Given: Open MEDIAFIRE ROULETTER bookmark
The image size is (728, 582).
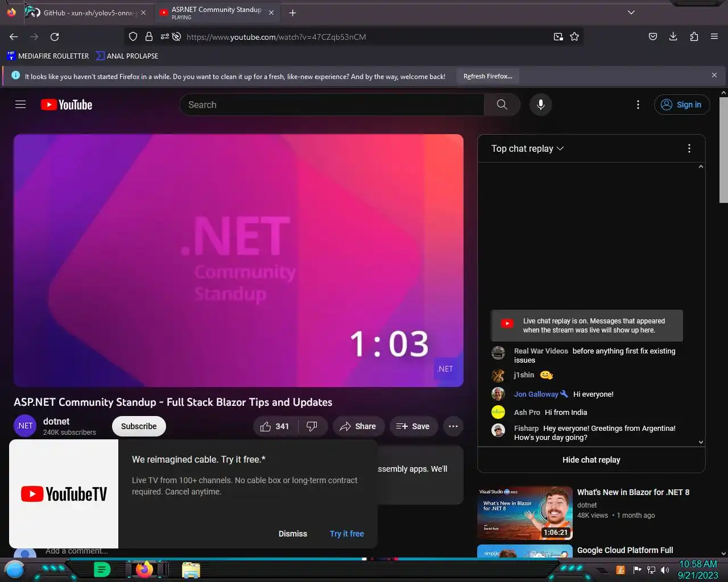Looking at the screenshot, I should [x=48, y=56].
